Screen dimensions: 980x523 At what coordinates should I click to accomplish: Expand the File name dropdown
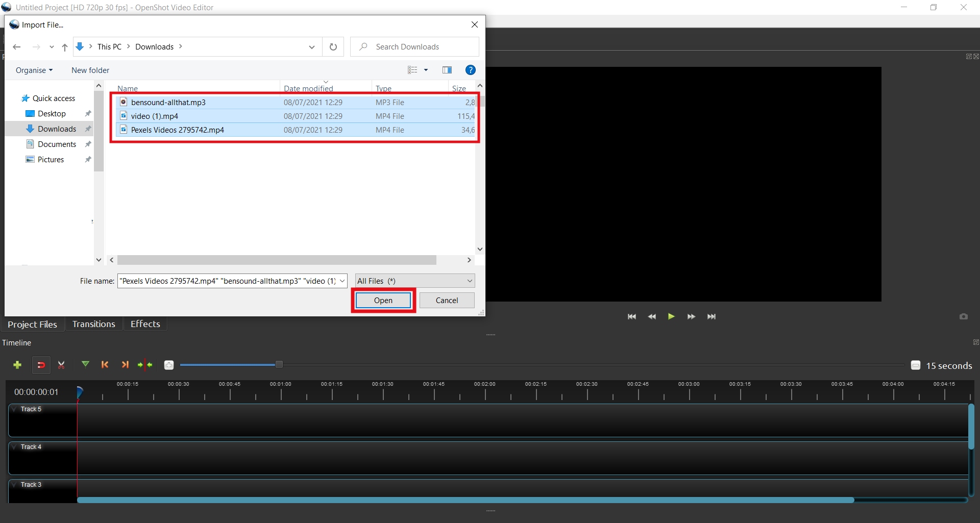pos(342,281)
